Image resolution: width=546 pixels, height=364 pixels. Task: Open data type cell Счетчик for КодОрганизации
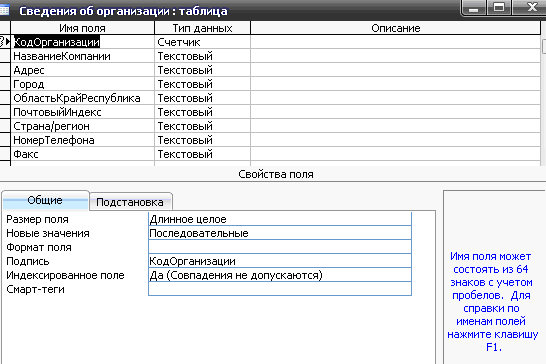click(202, 42)
